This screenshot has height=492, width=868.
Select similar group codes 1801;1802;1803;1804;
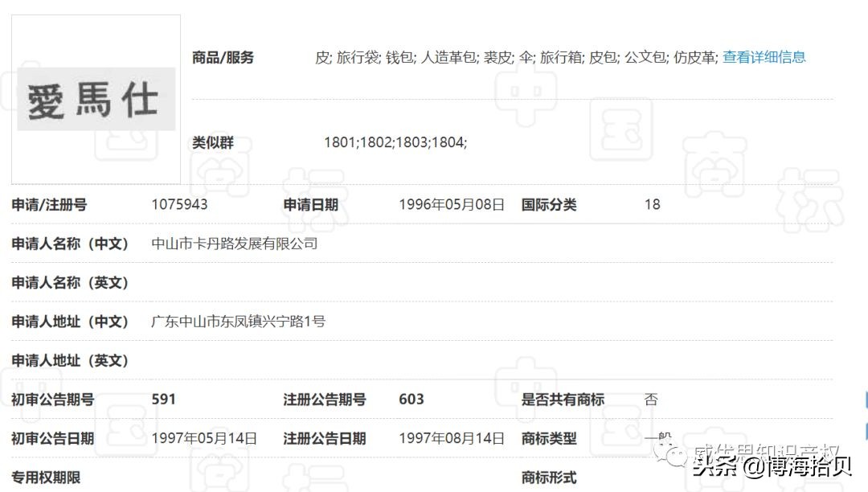[395, 142]
